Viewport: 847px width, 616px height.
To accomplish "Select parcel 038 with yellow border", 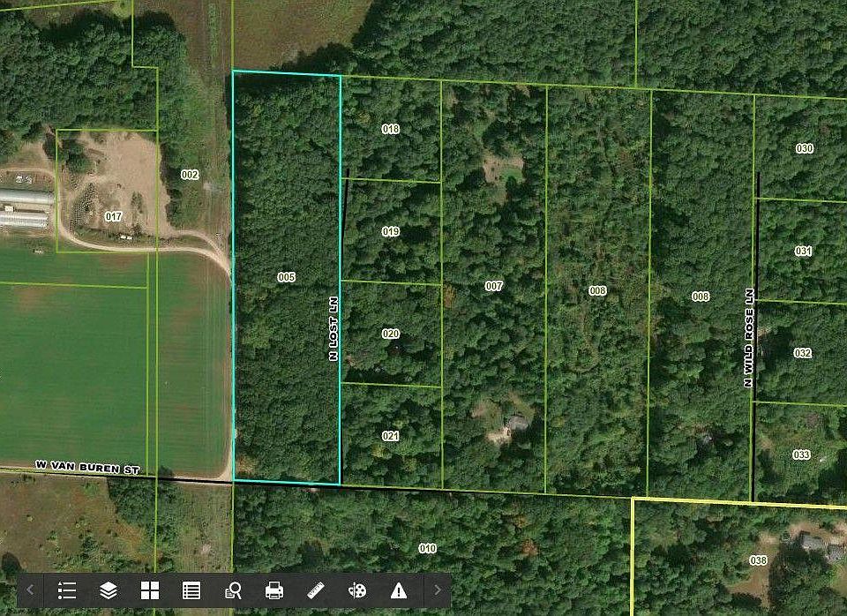I will pos(758,560).
